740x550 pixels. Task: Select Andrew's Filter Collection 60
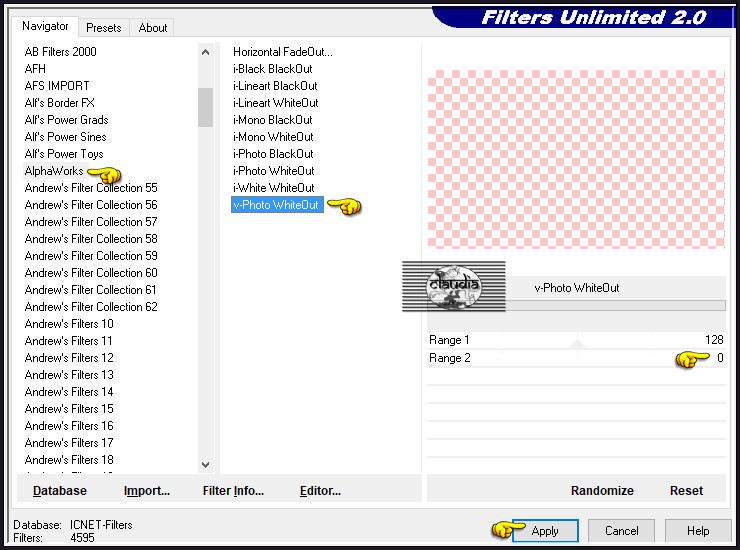[x=91, y=273]
